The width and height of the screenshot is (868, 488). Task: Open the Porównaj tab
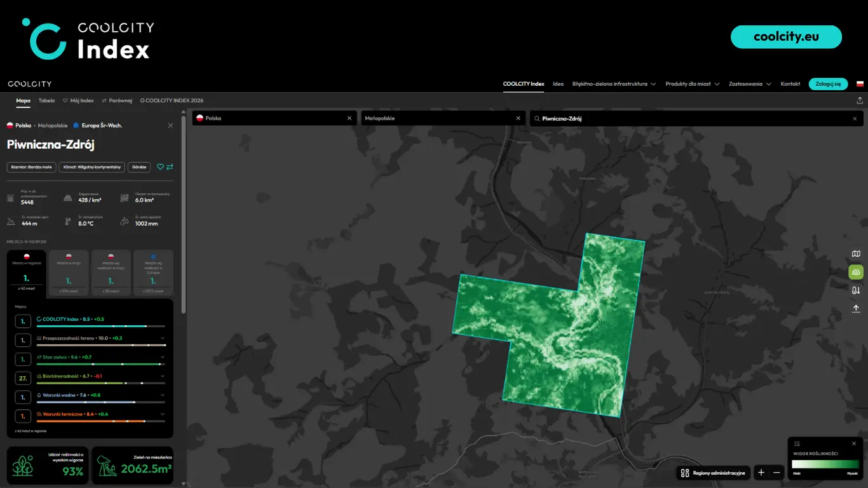[117, 100]
